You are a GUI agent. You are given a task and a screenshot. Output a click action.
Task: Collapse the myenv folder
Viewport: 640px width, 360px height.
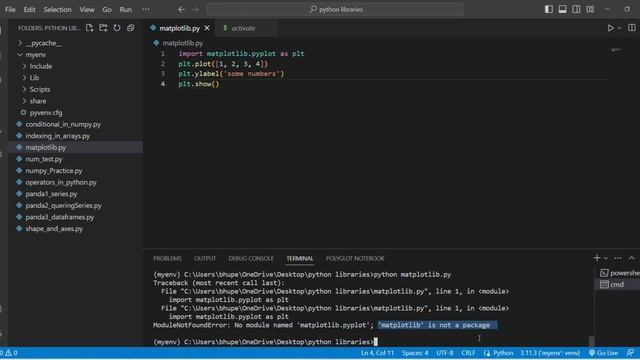point(36,54)
